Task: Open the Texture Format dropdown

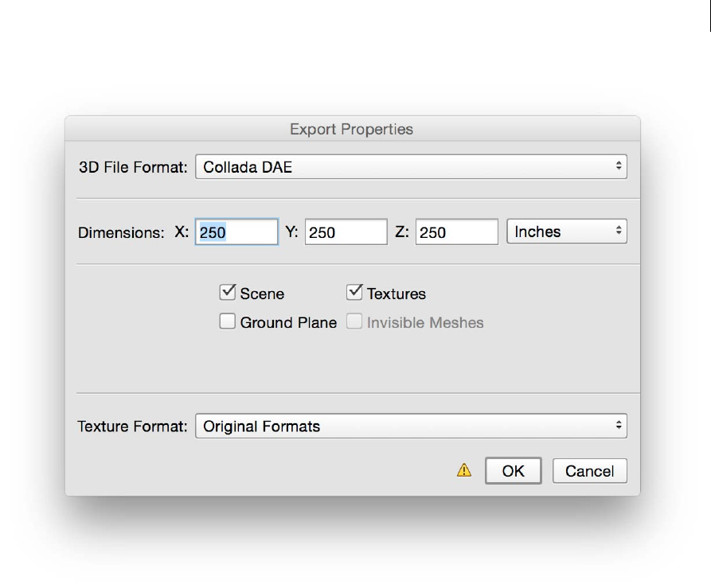Action: [x=411, y=426]
